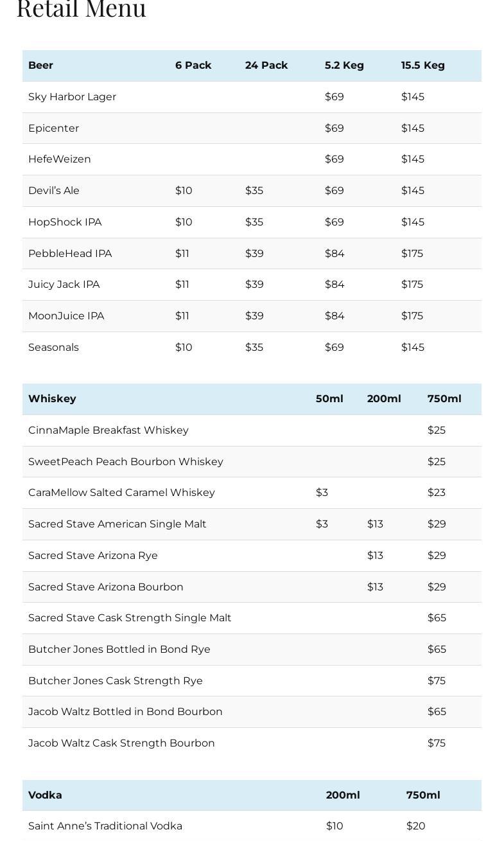This screenshot has width=504, height=841.
Task: Click the Beer table header label
Action: [40, 66]
